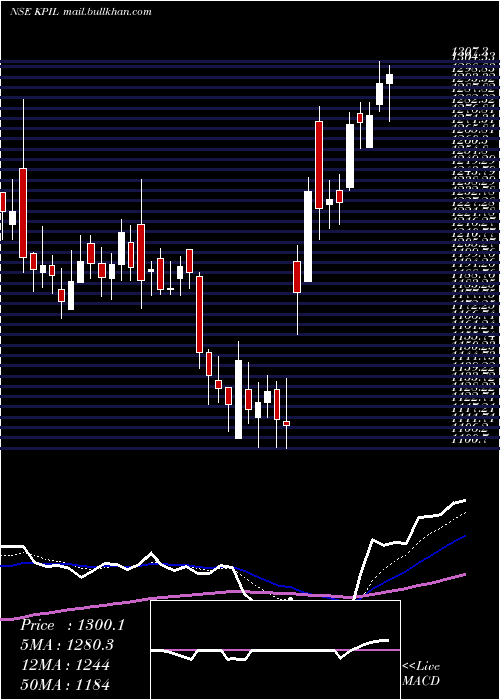Select the 5MA : 1280.3 value
Viewport: 500px width, 700px height.
[x=67, y=645]
